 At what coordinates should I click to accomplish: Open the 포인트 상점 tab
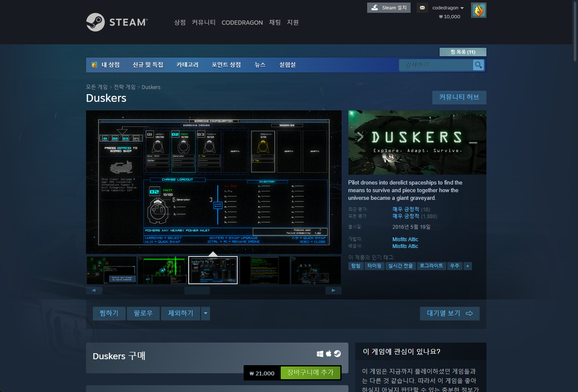pyautogui.click(x=226, y=65)
